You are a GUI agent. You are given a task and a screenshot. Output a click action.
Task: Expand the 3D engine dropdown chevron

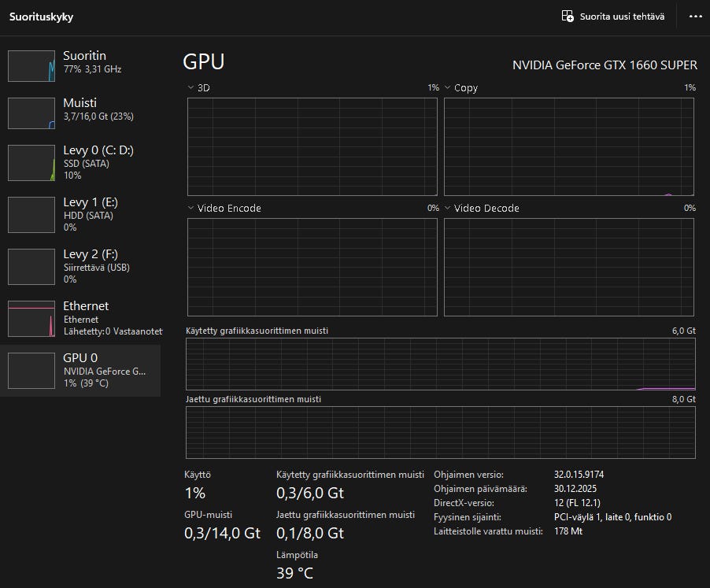coord(191,88)
